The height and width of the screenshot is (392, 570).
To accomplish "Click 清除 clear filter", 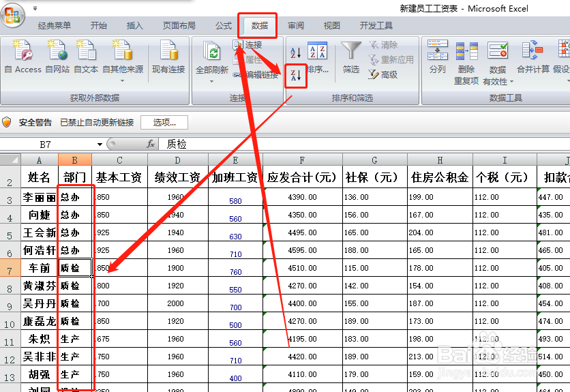I will [383, 45].
